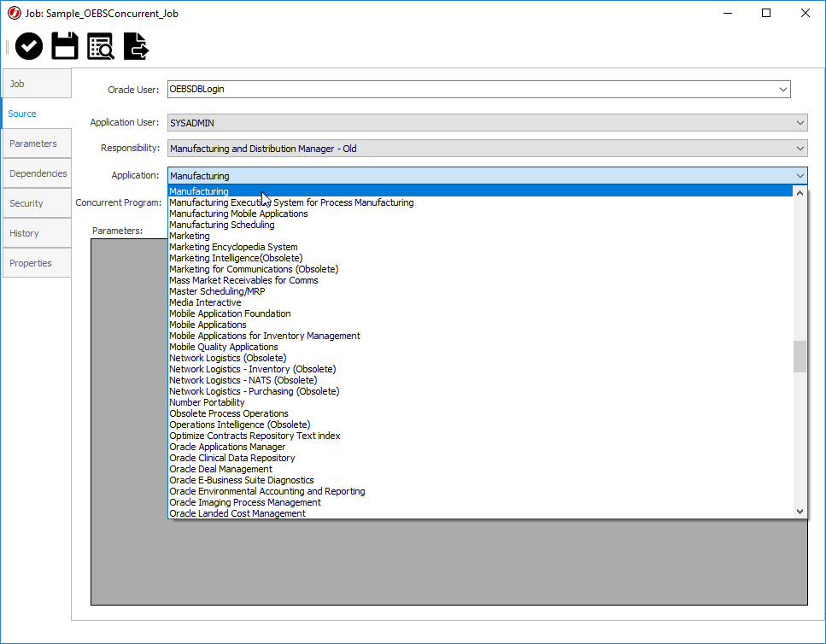Select Obsolete Process Operations
The height and width of the screenshot is (644, 826).
pos(480,413)
